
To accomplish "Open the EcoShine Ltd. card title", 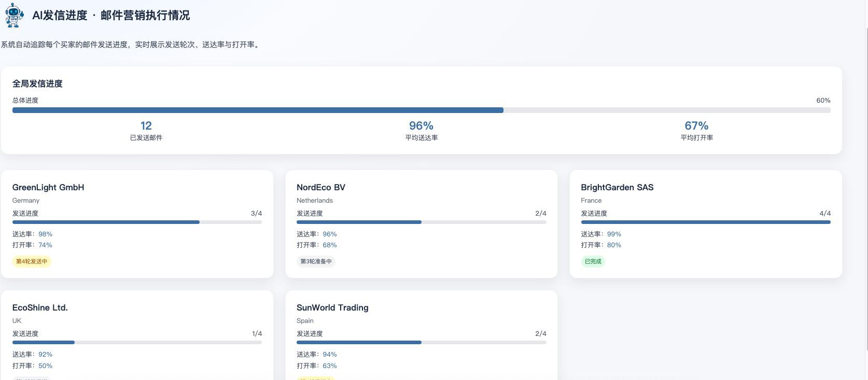I will [x=40, y=308].
